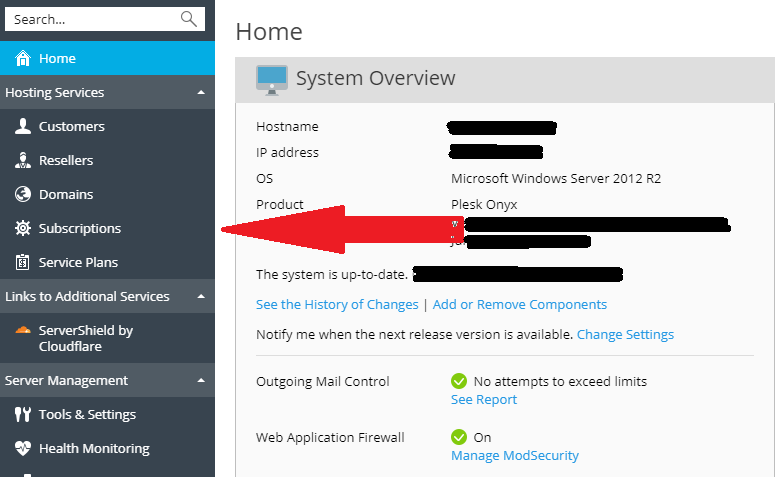
Task: Click the 'Web Application Firewall' label
Action: (x=330, y=437)
